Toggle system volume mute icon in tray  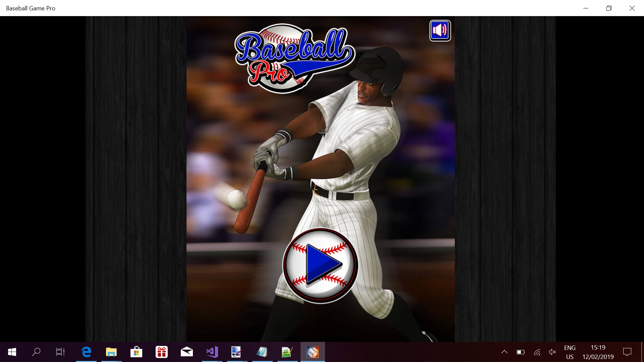[552, 352]
